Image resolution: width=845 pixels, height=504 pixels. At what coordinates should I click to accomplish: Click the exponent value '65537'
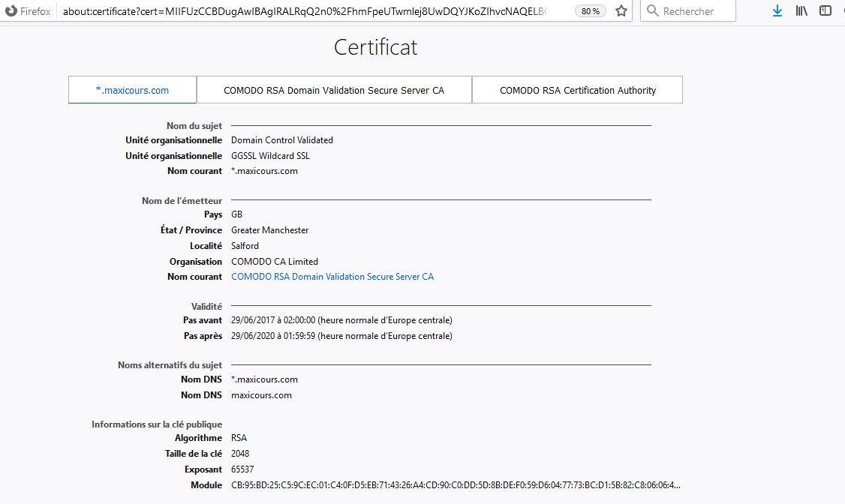[x=242, y=469]
